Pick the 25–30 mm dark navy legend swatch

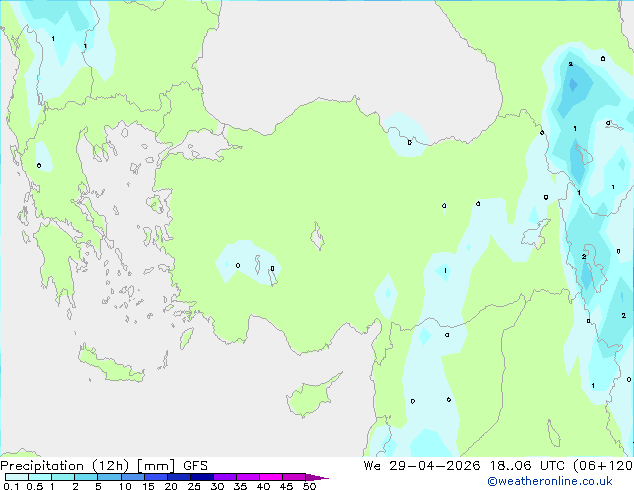pos(201,477)
